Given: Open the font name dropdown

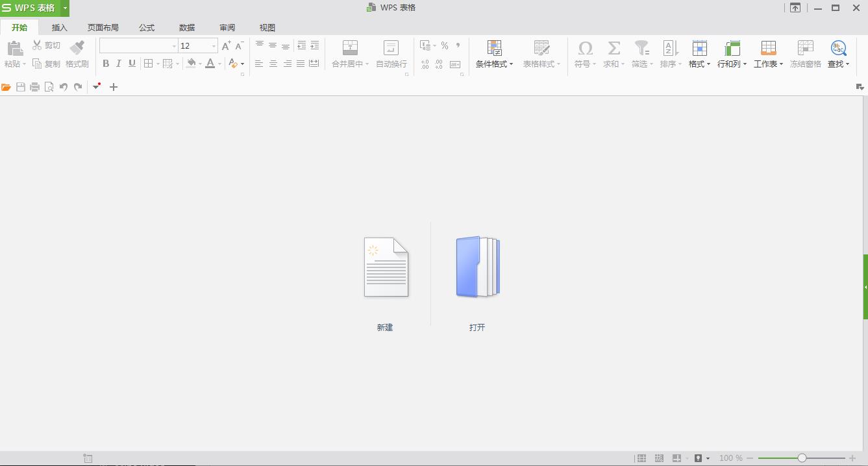Looking at the screenshot, I should [174, 46].
